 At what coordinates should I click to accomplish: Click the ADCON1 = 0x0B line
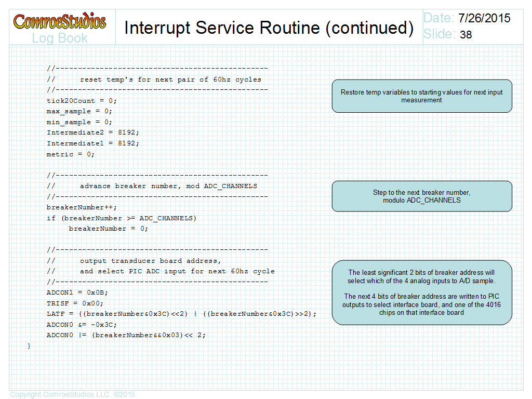point(77,292)
